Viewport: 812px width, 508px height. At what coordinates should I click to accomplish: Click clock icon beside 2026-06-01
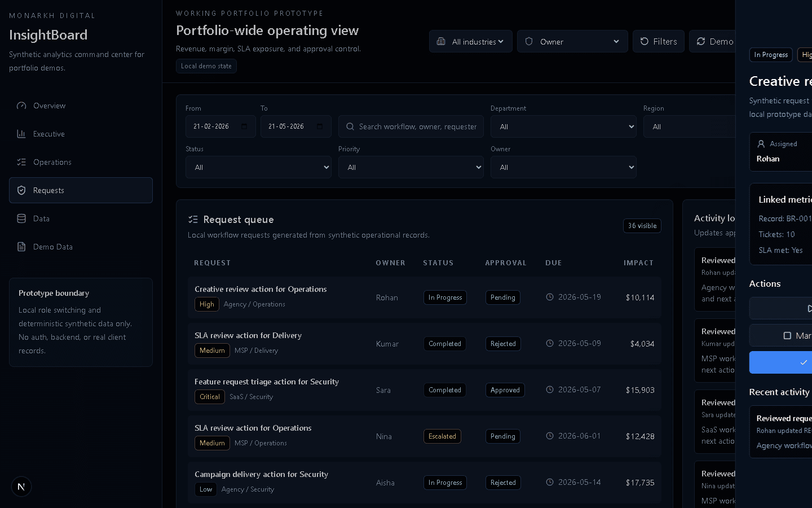550,436
